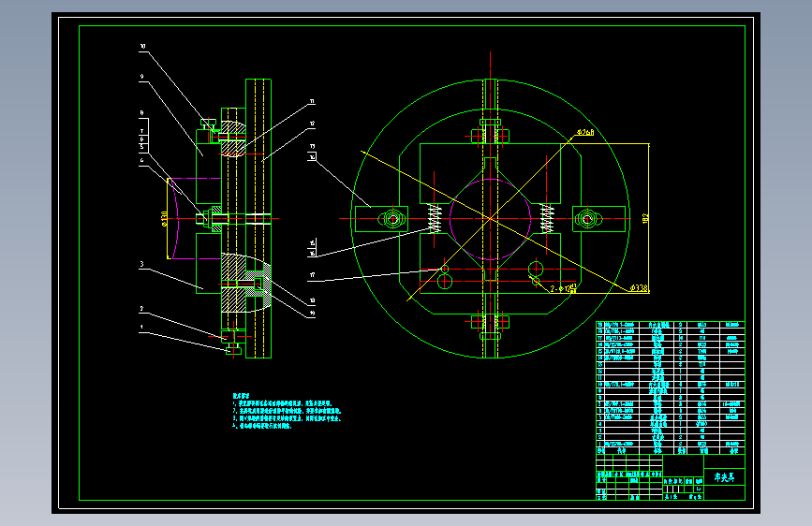Click the 2-Φ12 hole callout text

(563, 288)
